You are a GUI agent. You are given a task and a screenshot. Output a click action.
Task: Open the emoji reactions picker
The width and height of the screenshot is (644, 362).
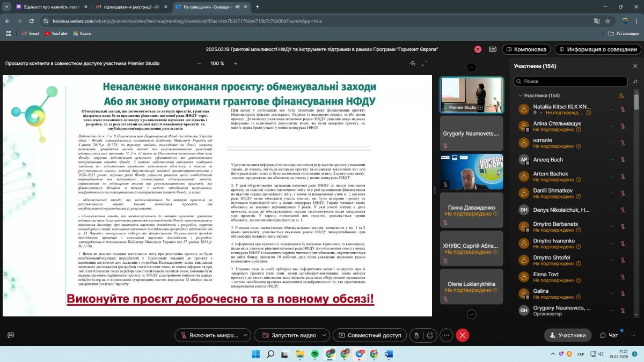430,335
